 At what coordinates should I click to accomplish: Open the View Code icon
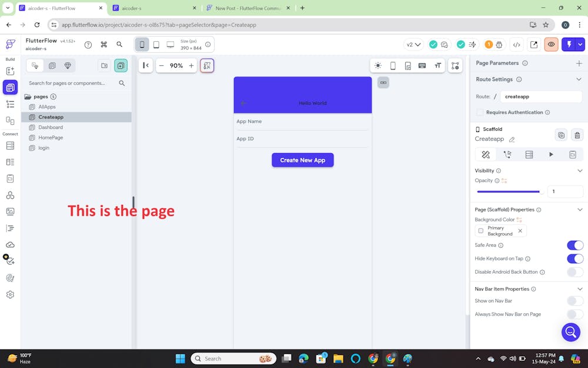(516, 45)
